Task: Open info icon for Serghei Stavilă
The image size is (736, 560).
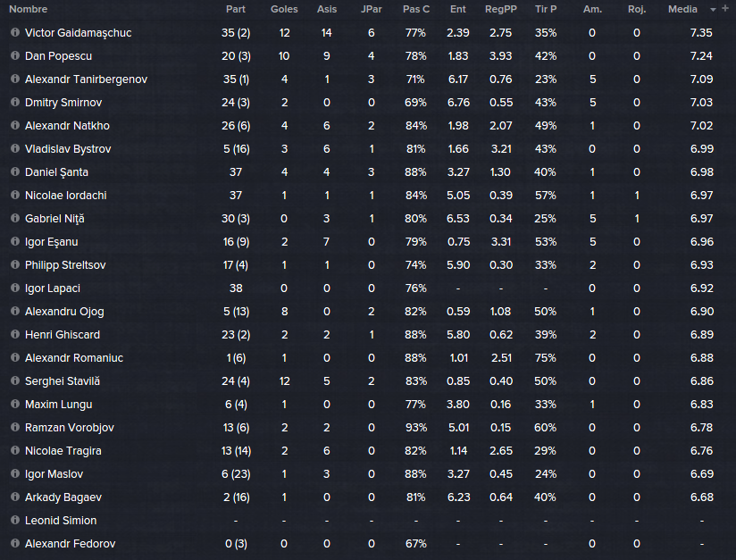Action: (15, 380)
